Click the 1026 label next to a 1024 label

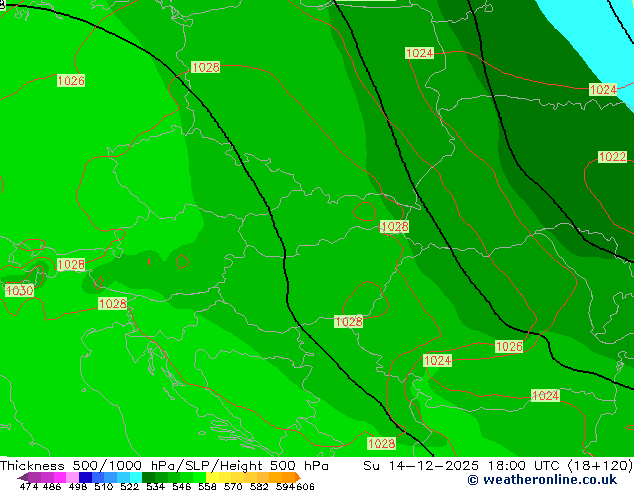509,346
